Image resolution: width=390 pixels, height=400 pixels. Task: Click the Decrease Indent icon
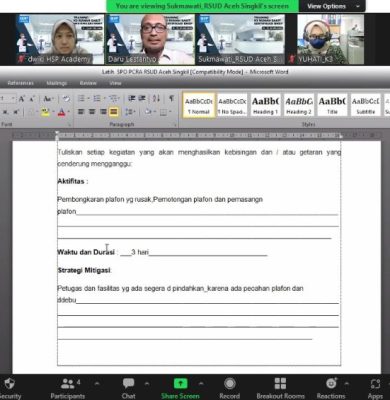(x=132, y=98)
